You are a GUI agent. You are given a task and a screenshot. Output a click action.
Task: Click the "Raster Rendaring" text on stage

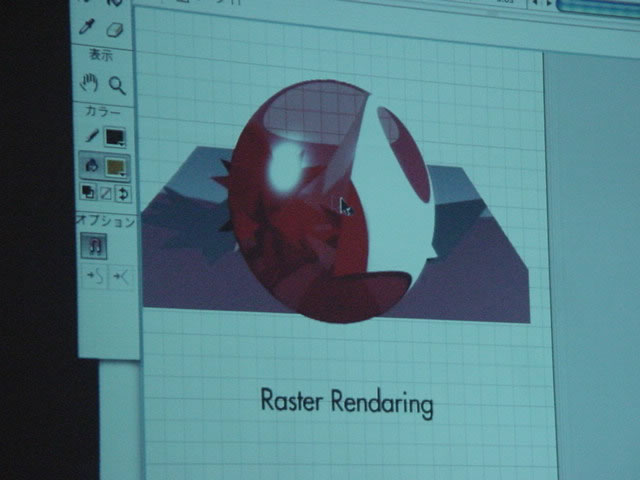346,402
